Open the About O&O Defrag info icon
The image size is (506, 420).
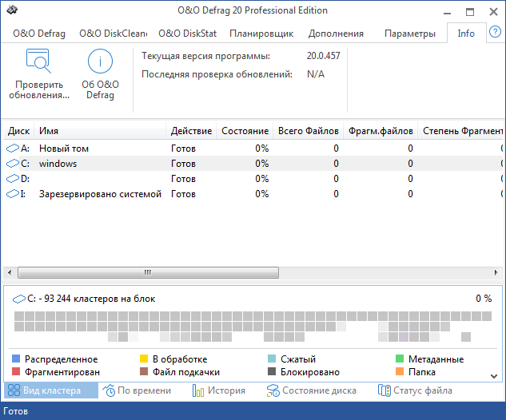pos(100,61)
